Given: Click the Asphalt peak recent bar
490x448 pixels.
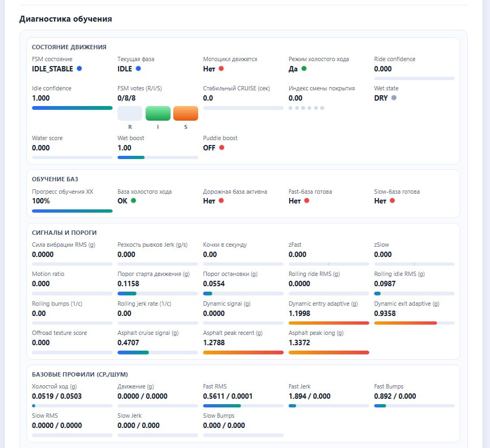Looking at the screenshot, I should [243, 352].
